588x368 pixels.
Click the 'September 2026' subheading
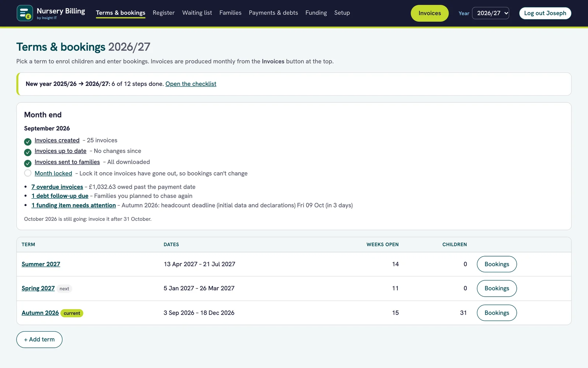(47, 128)
